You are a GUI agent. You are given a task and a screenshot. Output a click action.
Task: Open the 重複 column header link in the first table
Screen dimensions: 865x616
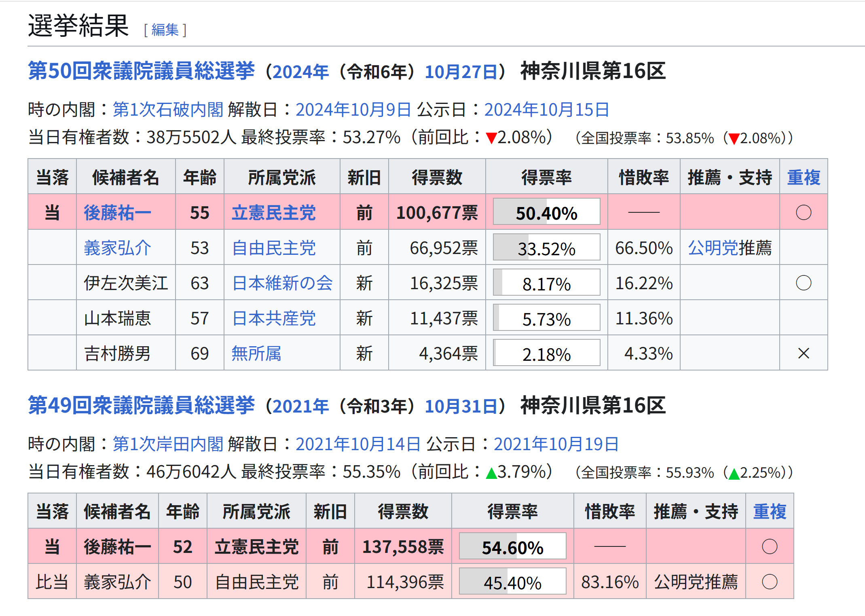click(803, 178)
